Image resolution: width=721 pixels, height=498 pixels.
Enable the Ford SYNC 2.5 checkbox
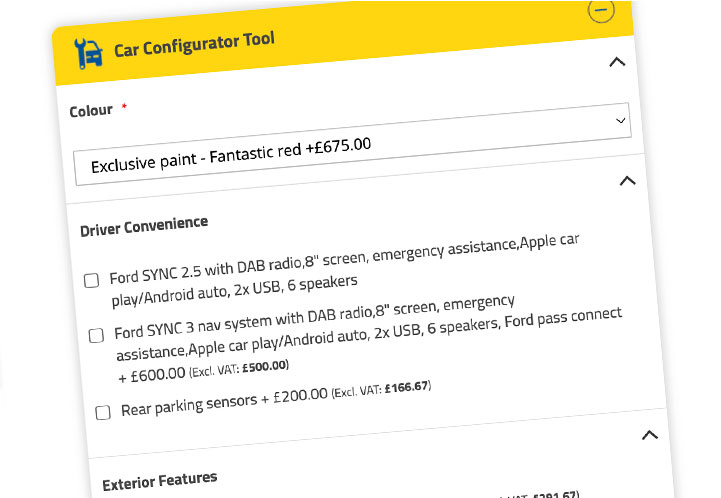click(91, 281)
